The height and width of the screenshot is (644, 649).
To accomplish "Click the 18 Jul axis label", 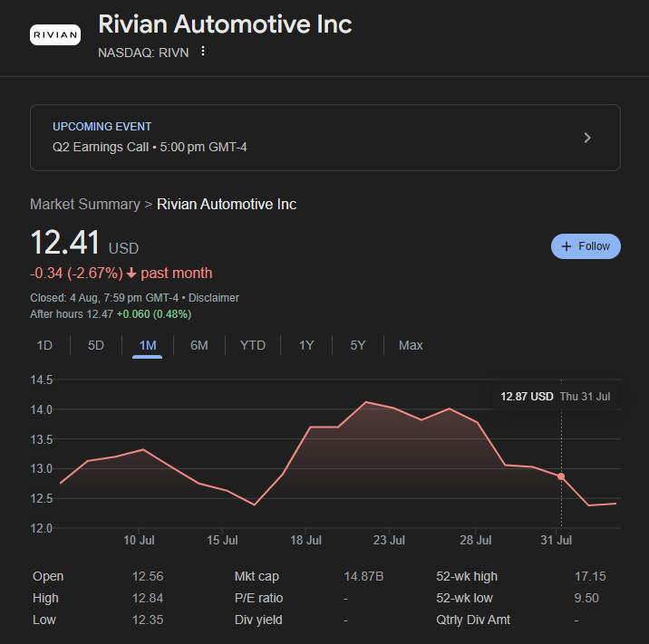I will click(x=305, y=540).
